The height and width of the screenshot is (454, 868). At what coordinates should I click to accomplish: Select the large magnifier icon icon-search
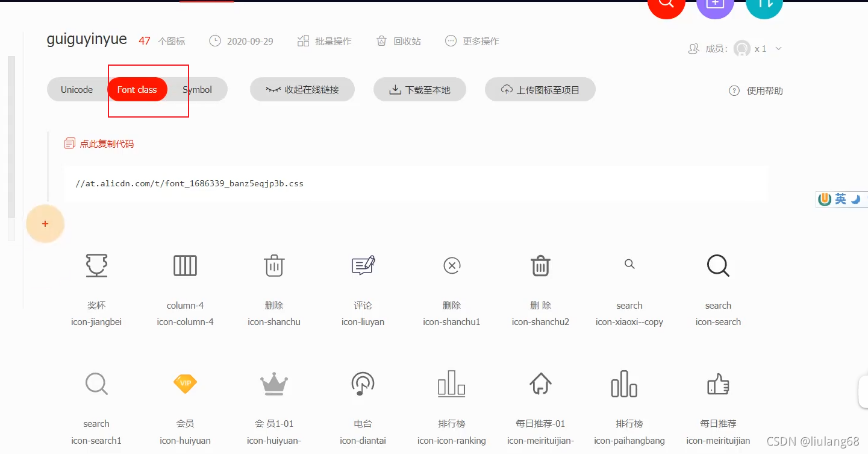(718, 265)
